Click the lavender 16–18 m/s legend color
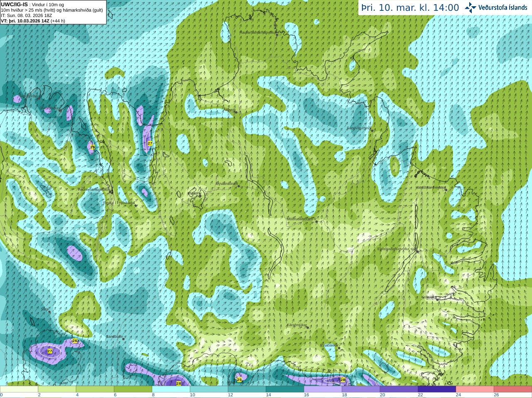 pyautogui.click(x=323, y=389)
